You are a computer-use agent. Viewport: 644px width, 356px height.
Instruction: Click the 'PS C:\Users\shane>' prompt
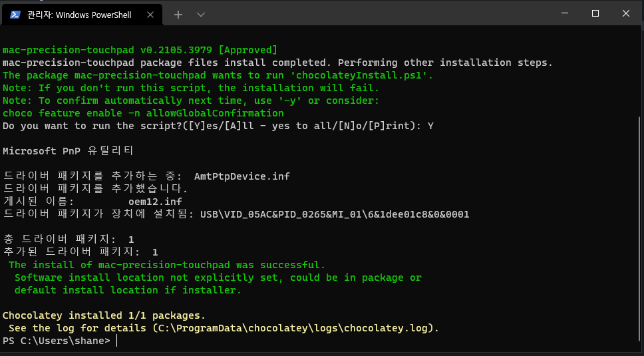(57, 341)
